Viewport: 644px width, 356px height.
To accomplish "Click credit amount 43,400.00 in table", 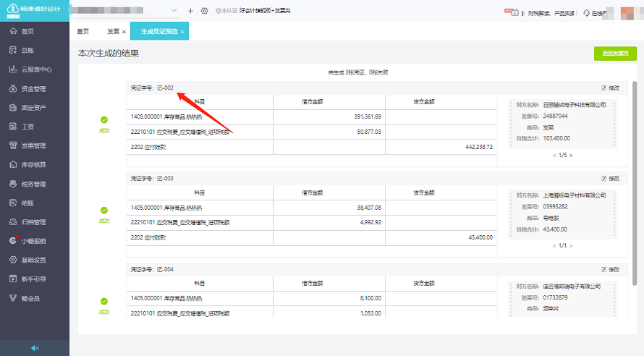I will (480, 237).
